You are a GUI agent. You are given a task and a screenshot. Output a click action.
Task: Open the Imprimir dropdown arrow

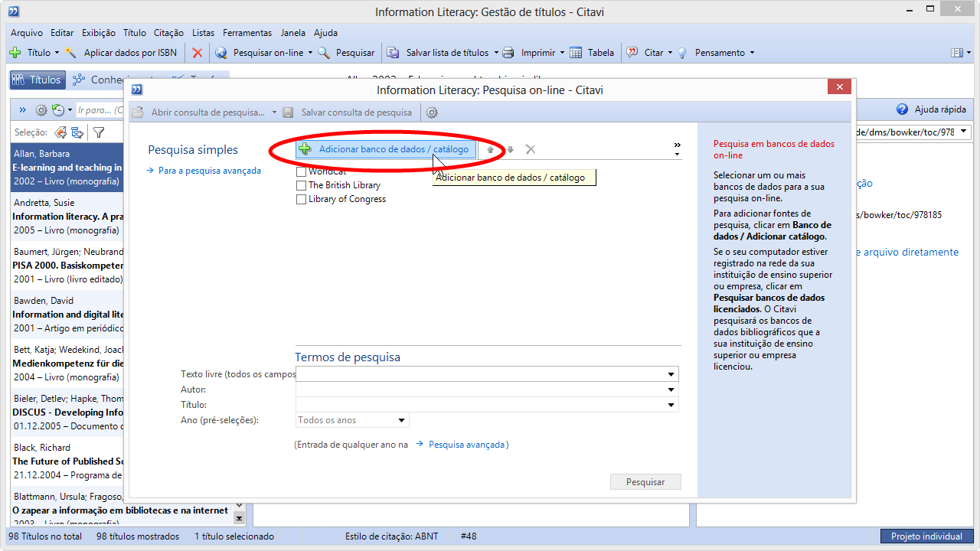click(x=562, y=53)
